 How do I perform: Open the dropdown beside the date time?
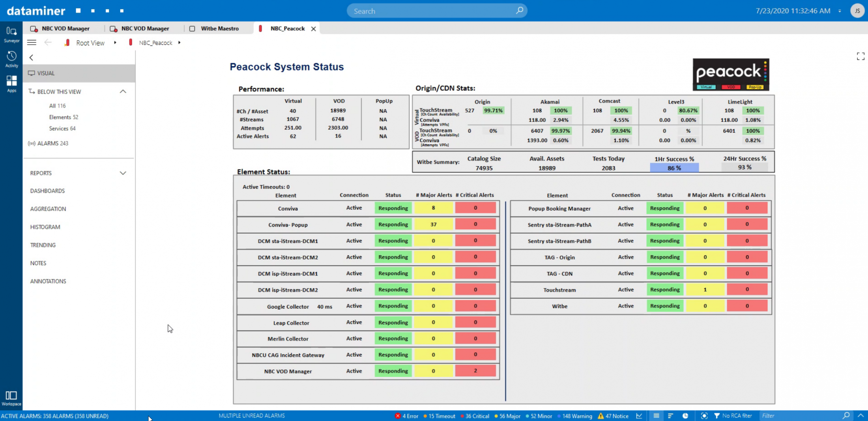(839, 11)
